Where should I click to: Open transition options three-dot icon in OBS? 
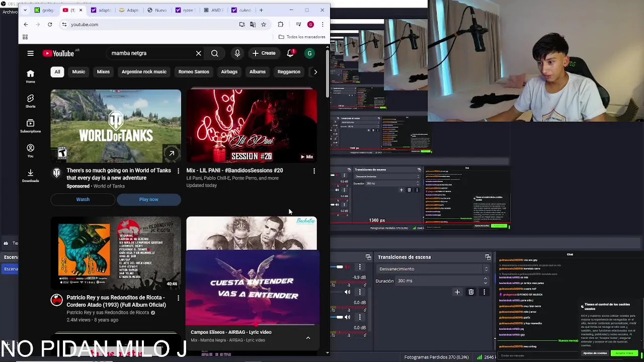pos(485,292)
